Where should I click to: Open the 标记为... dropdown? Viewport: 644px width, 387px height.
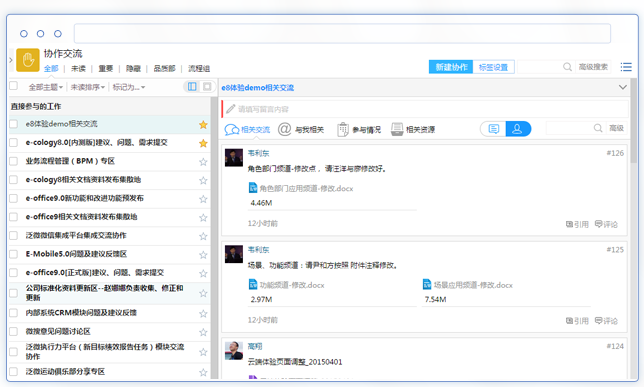pos(129,87)
